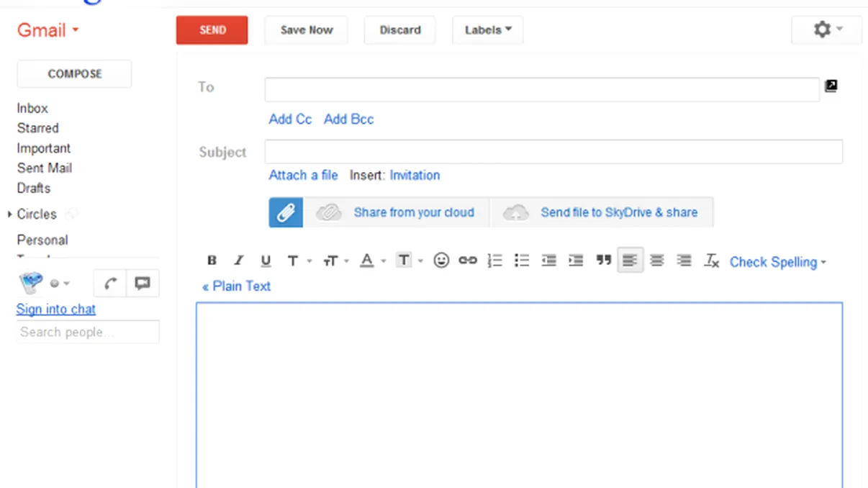
Task: Click in the To recipient field
Action: (542, 89)
